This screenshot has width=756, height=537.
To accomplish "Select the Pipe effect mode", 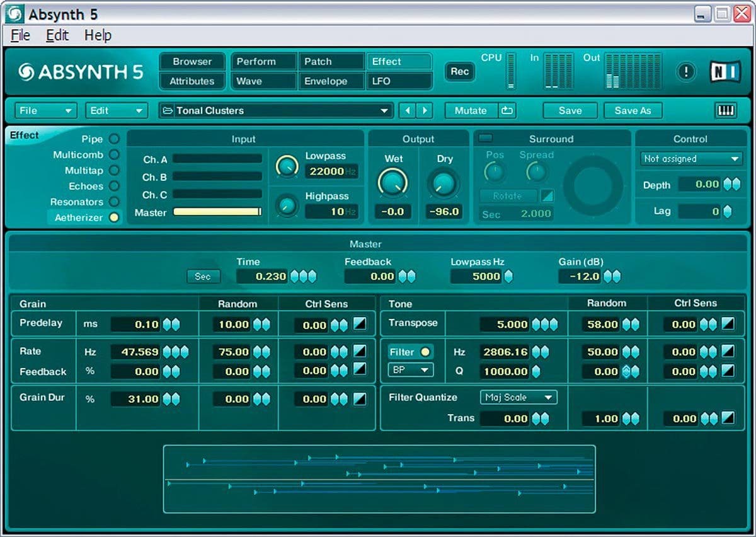I will [113, 139].
